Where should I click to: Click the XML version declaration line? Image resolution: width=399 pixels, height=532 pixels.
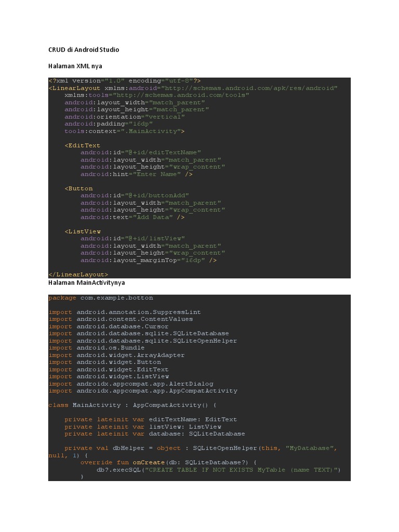[x=125, y=81]
